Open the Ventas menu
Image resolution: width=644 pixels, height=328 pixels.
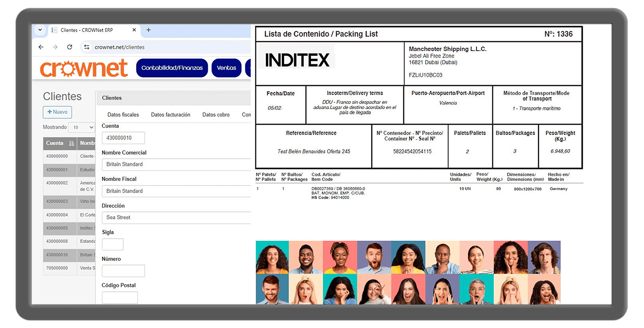226,68
